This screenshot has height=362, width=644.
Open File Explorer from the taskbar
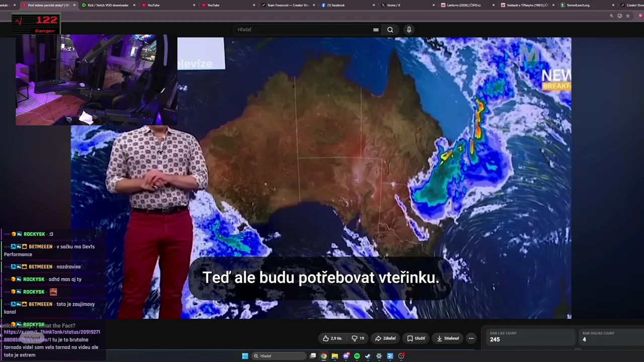click(x=335, y=356)
